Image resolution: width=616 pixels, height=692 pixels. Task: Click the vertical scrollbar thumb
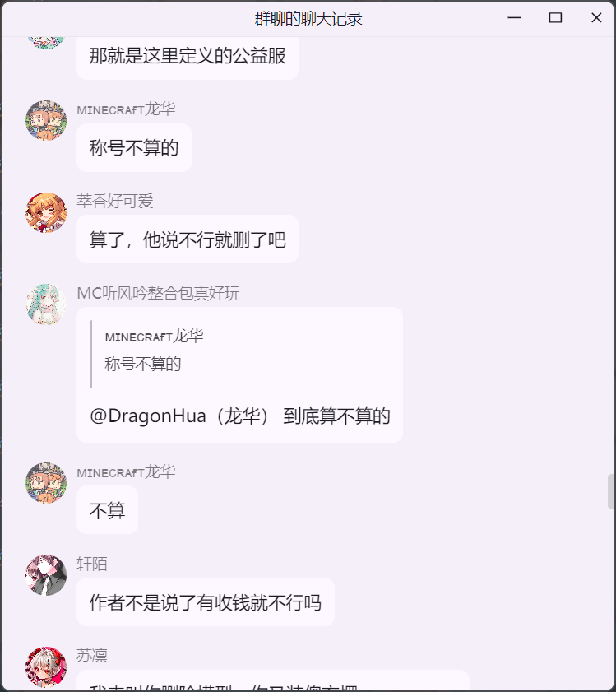[x=611, y=491]
